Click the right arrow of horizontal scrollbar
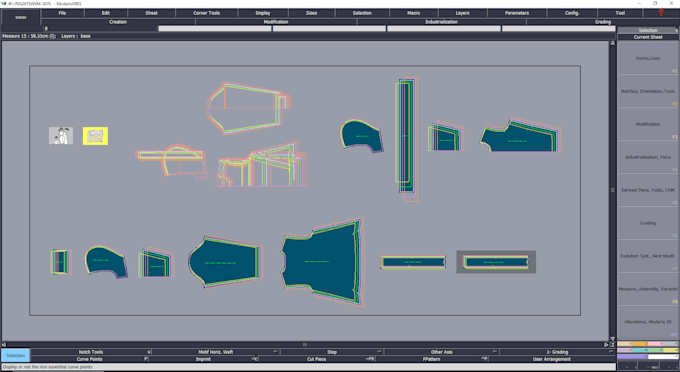The image size is (680, 372). pyautogui.click(x=606, y=345)
